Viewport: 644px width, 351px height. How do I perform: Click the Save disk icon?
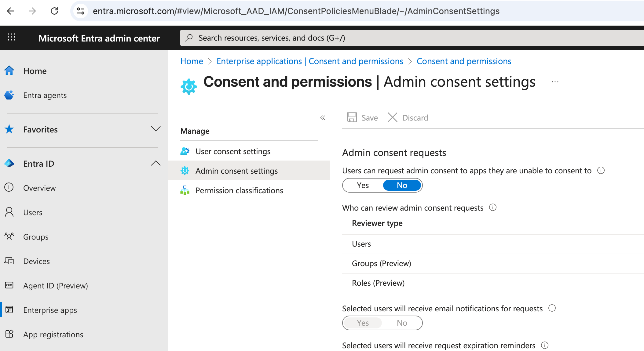(352, 118)
